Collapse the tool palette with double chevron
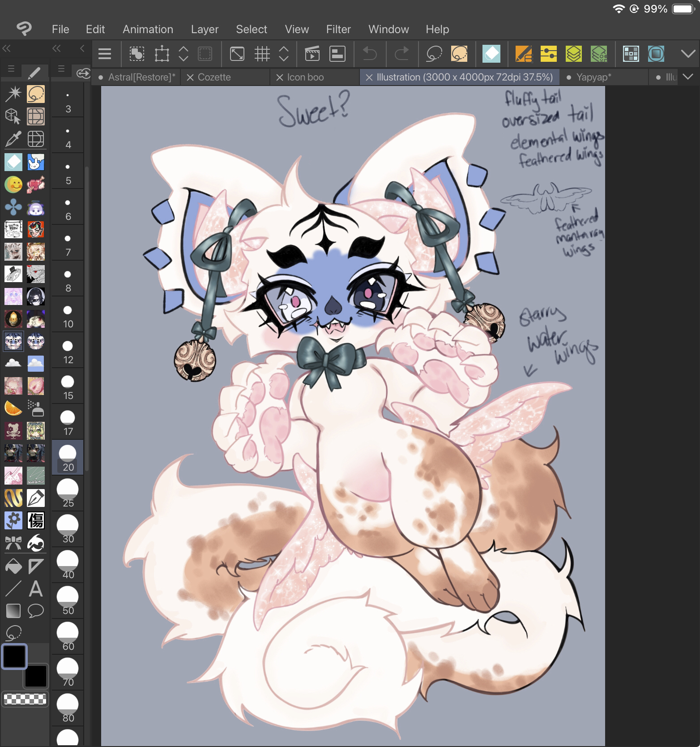Viewport: 700px width, 747px height. pos(6,48)
